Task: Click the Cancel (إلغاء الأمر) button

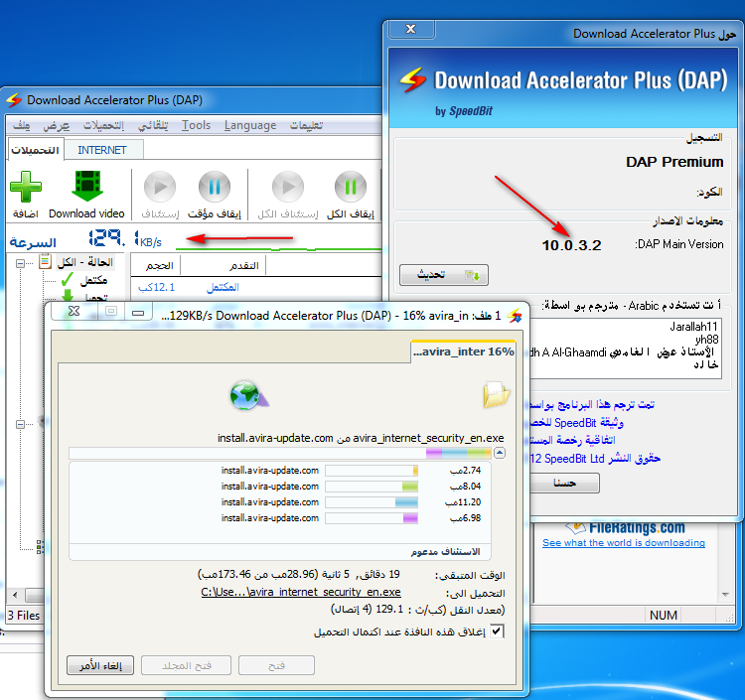Action: 100,666
